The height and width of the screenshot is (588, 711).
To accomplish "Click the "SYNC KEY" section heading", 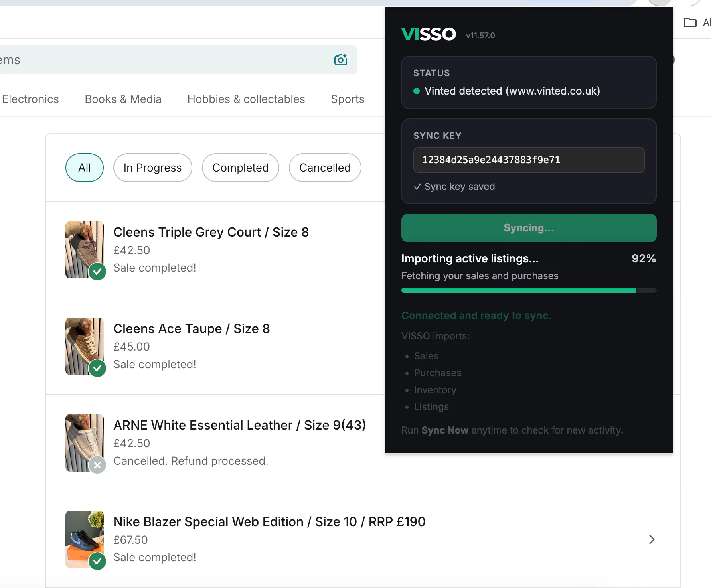I will (x=437, y=136).
